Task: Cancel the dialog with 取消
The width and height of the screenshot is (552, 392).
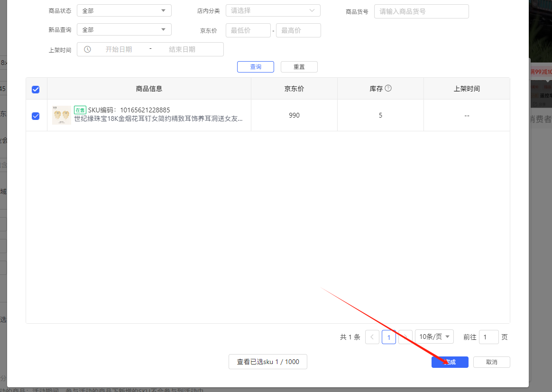Action: coord(491,362)
